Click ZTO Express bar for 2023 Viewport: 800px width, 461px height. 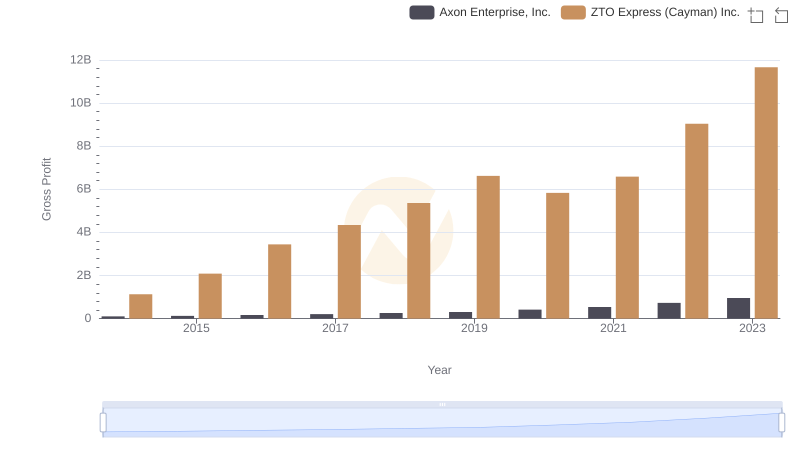766,193
